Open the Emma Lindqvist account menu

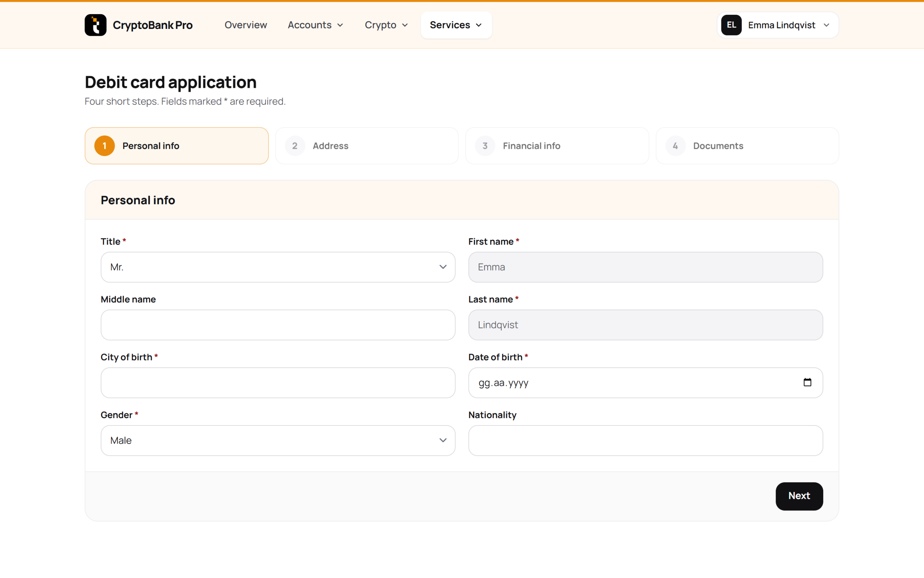[778, 25]
